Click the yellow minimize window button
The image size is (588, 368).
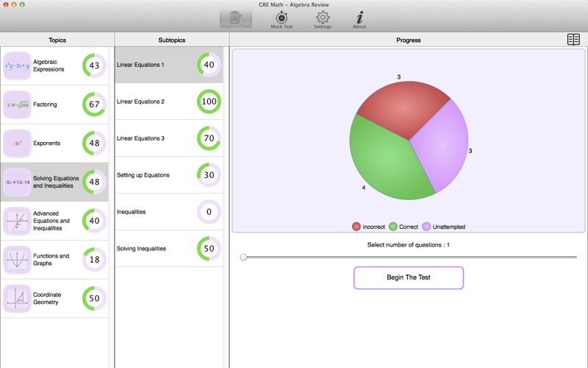tap(14, 4)
